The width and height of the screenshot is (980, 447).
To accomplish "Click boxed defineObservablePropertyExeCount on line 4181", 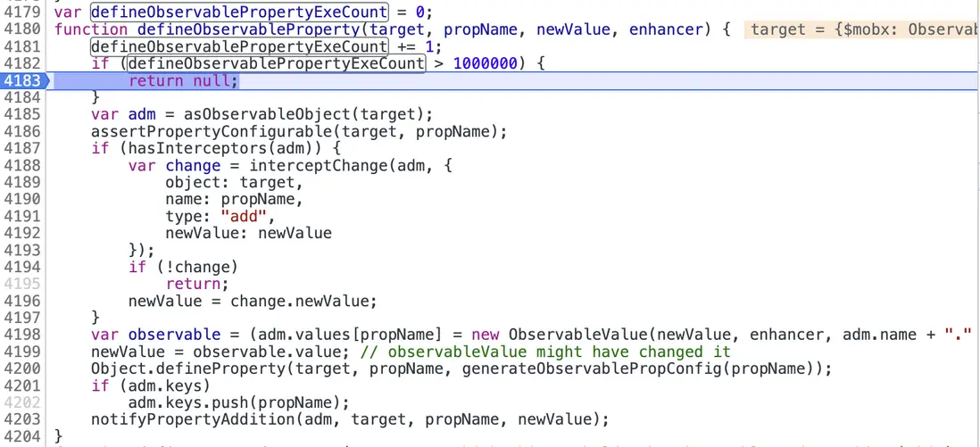I will (x=239, y=46).
